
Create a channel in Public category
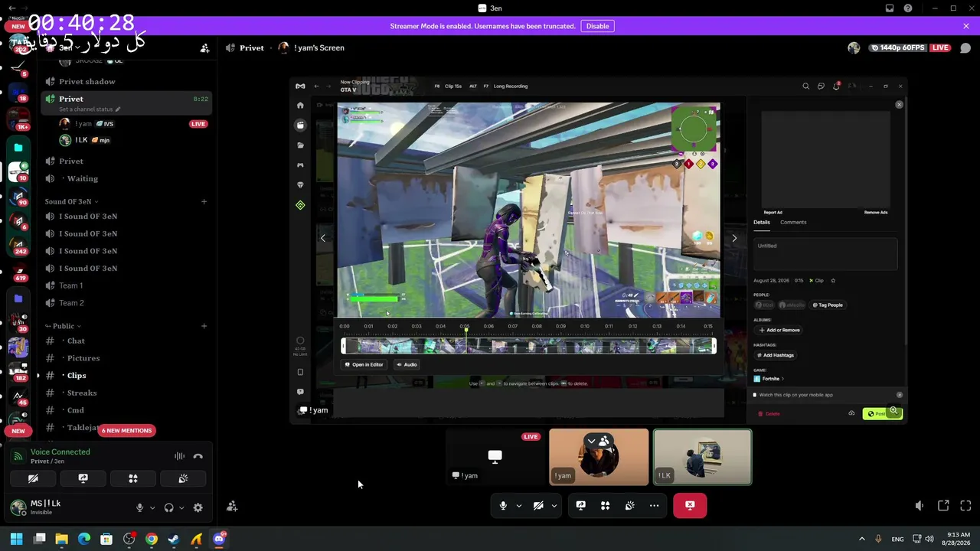coord(204,326)
